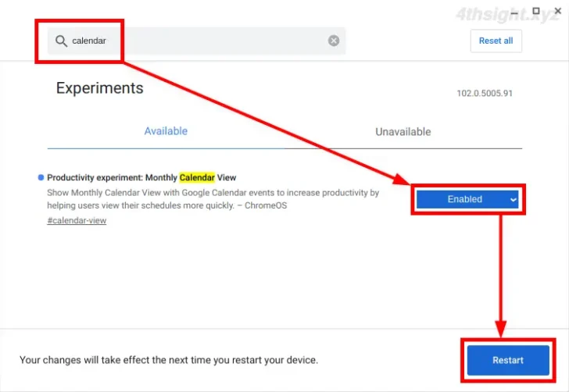
Task: Click the Experiments heading
Action: coord(100,88)
